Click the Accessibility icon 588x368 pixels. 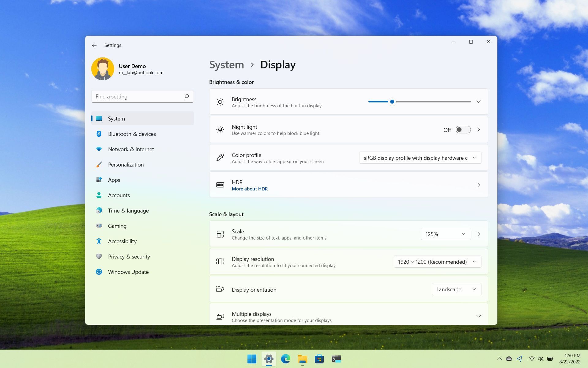click(x=99, y=241)
